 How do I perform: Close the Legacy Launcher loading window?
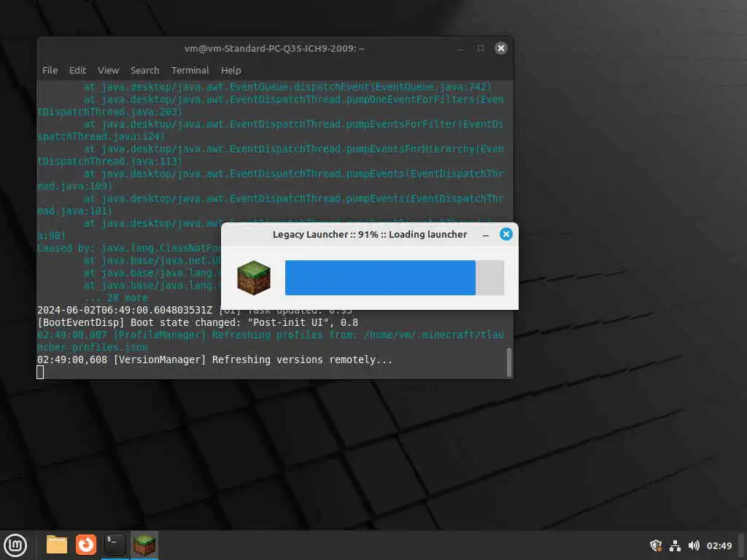tap(506, 234)
